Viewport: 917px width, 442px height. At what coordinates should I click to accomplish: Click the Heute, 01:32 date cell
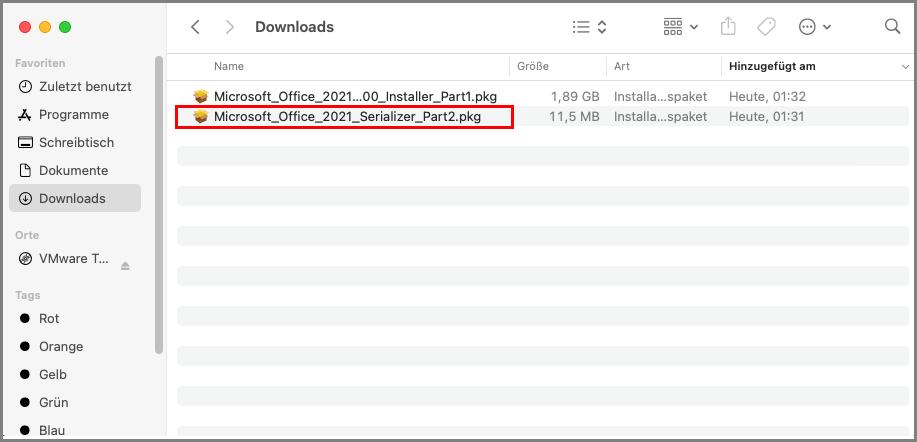click(767, 96)
